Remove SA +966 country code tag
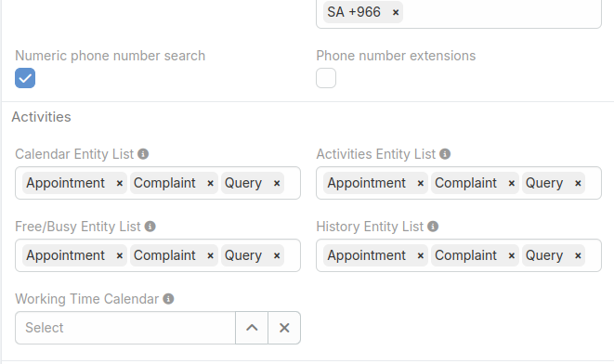This screenshot has width=614, height=364. (x=396, y=12)
